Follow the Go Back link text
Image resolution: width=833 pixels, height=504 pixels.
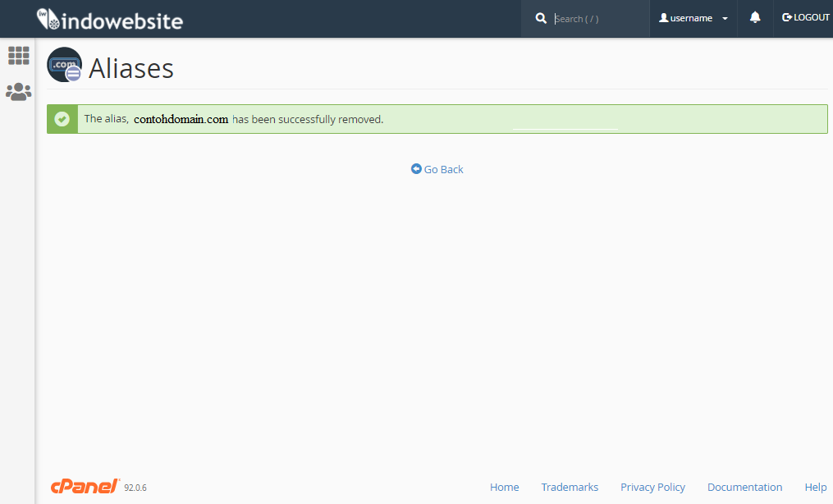(x=443, y=169)
